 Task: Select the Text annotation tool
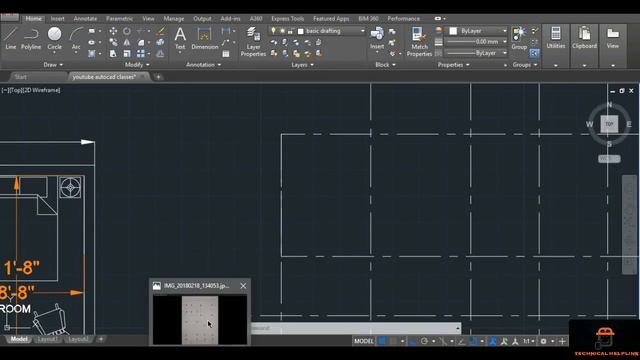tap(180, 39)
